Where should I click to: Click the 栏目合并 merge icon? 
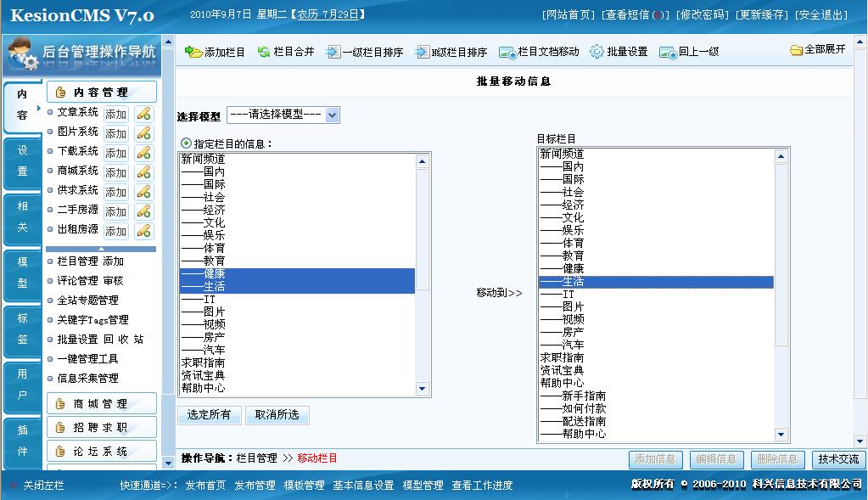point(264,52)
